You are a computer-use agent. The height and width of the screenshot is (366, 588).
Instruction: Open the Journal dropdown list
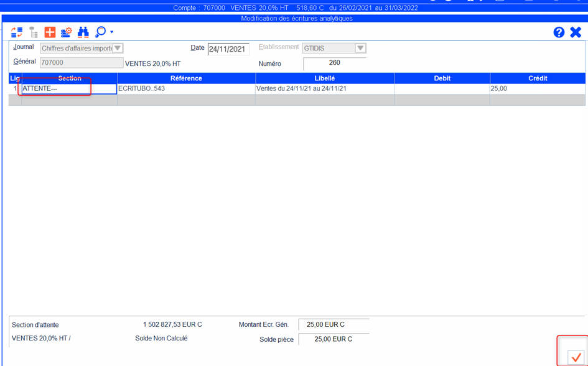coord(118,49)
